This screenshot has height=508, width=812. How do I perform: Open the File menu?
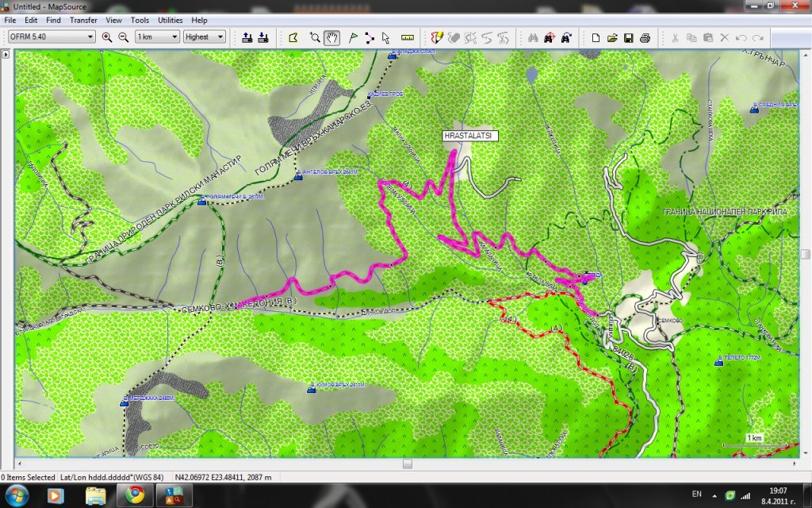[10, 20]
